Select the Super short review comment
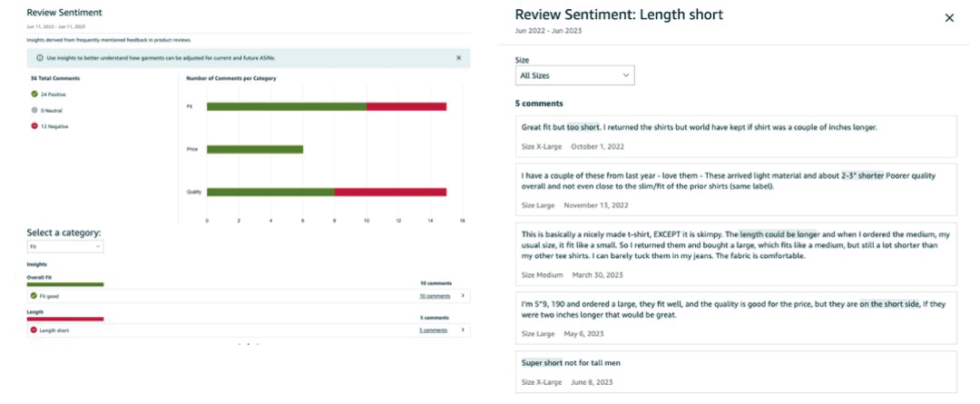 click(736, 372)
